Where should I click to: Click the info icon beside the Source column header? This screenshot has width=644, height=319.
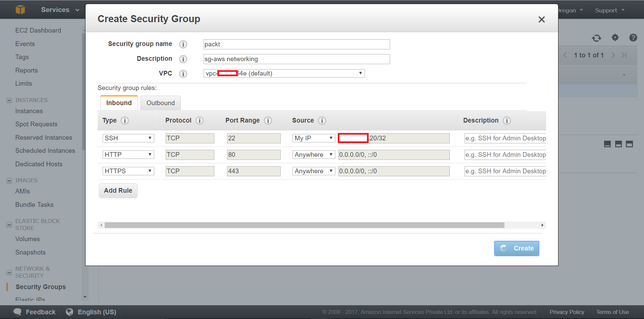[322, 120]
